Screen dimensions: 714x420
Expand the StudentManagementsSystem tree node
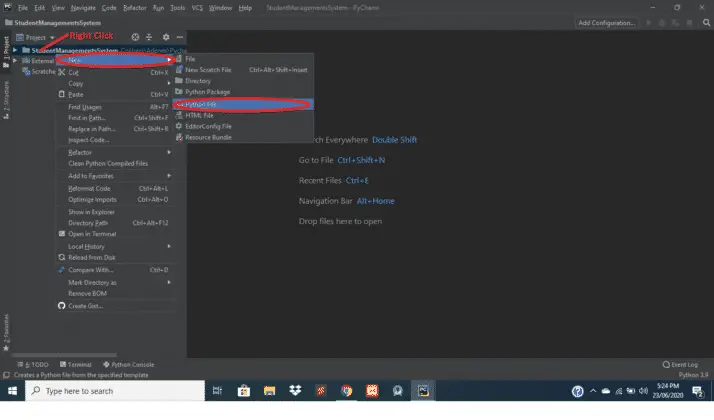[x=15, y=50]
